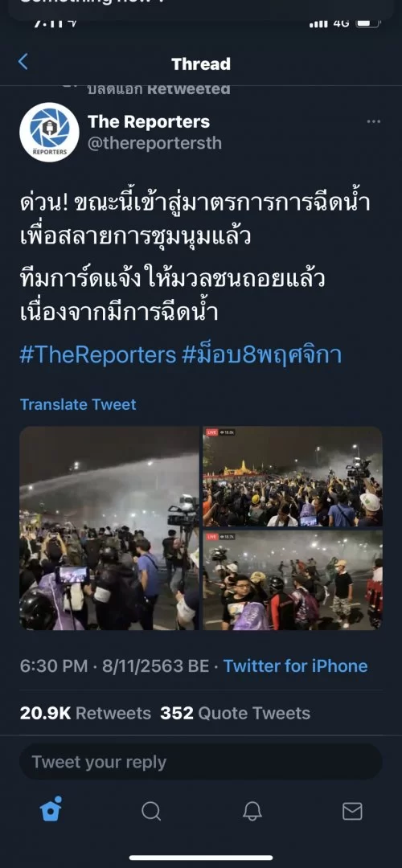View the photo of crowd near golden temple
Screen dimensions: 402x868
tap(293, 477)
